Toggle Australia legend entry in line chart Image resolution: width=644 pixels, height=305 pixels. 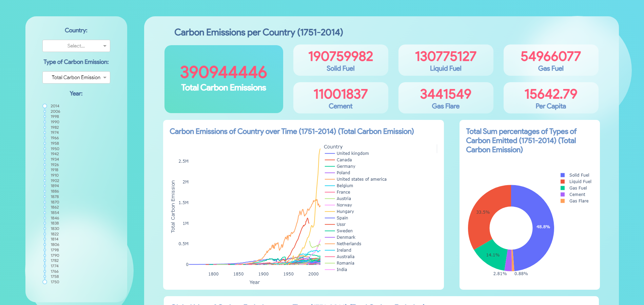[x=339, y=257]
